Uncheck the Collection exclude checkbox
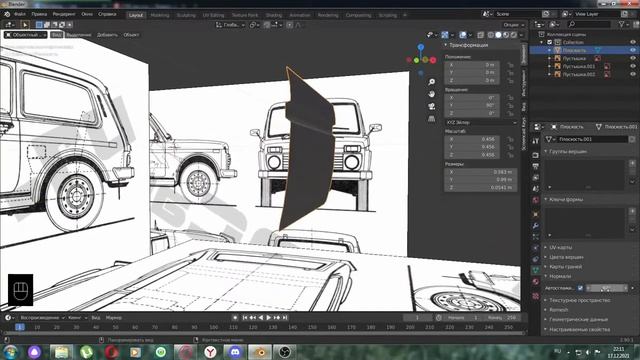Viewport: 640px width, 360px height. click(x=549, y=42)
